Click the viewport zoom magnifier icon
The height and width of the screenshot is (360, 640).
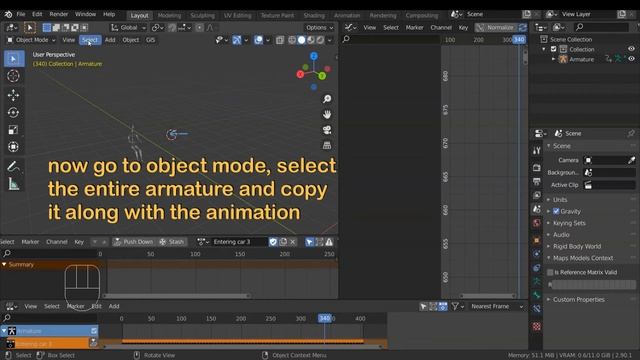(327, 99)
